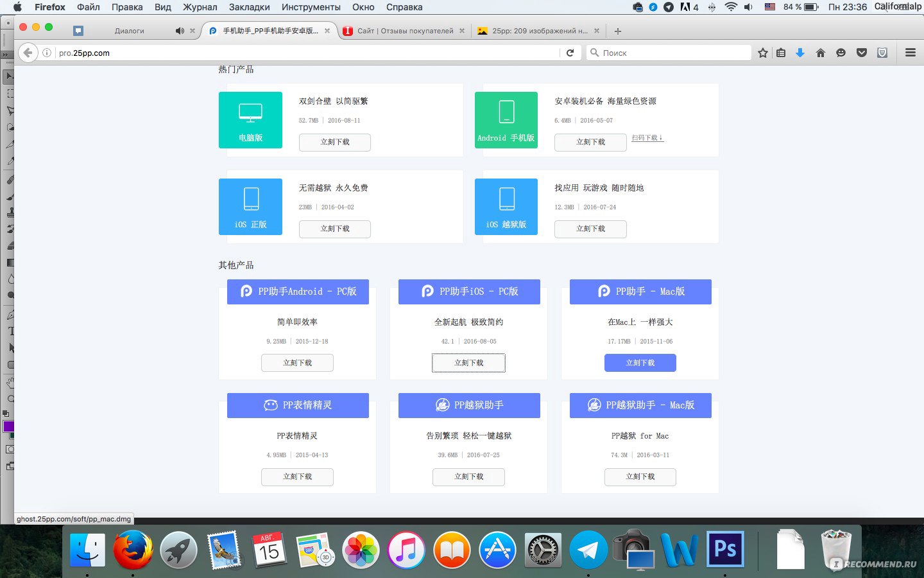Click the Pocket icon in the toolbar
The height and width of the screenshot is (578, 924).
(x=862, y=53)
